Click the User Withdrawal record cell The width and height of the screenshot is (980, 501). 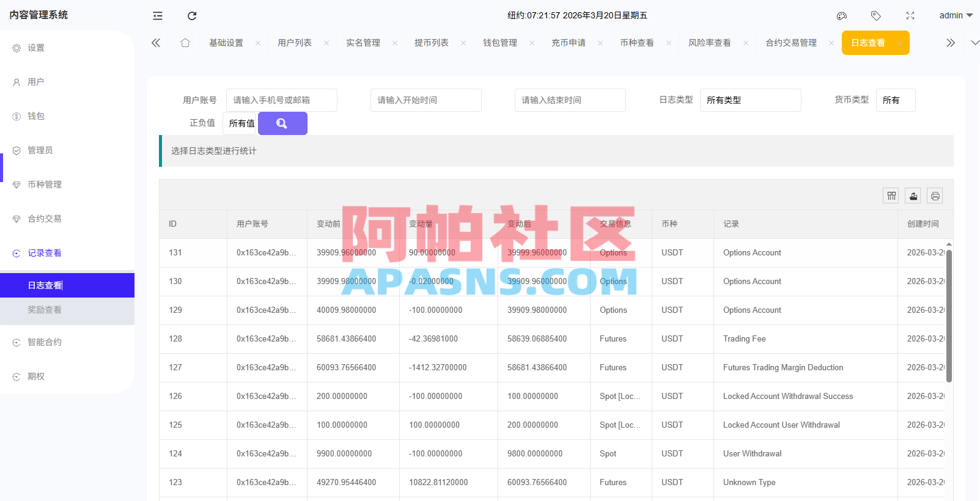[806, 454]
